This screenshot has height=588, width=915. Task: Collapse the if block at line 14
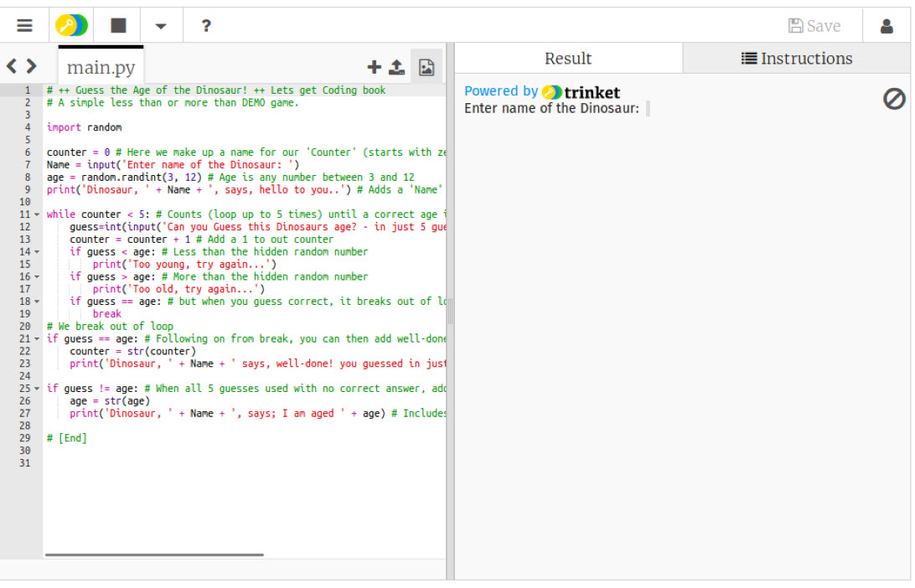tap(37, 252)
